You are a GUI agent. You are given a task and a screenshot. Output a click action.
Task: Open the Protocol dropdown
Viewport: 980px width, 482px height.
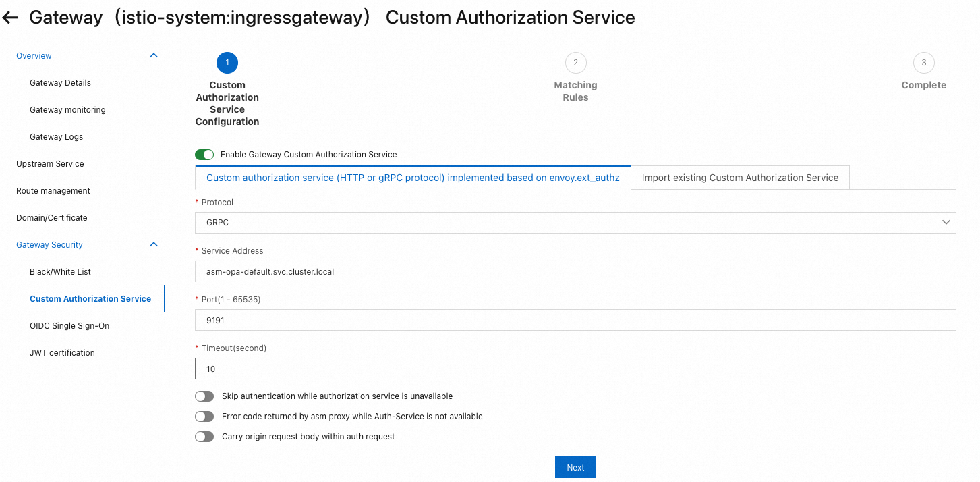pyautogui.click(x=575, y=223)
